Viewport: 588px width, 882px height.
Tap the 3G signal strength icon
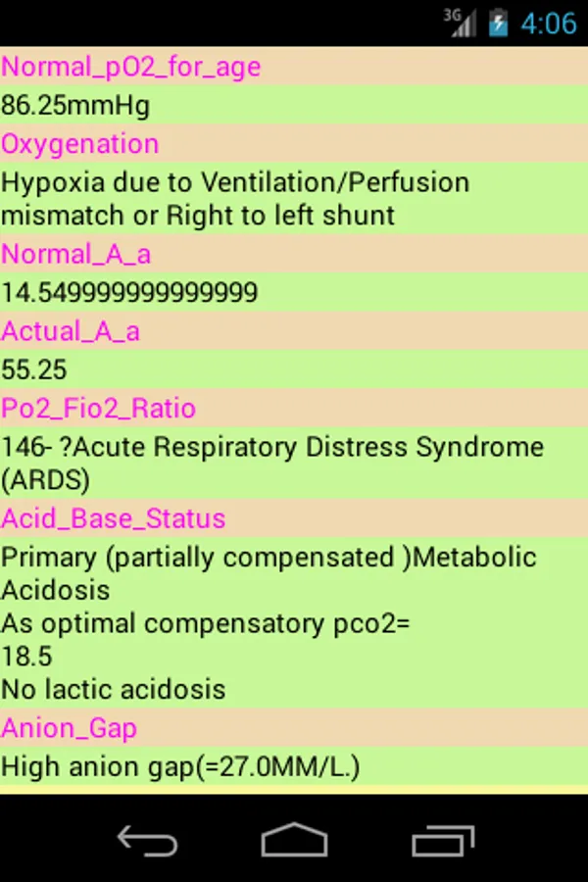(461, 22)
